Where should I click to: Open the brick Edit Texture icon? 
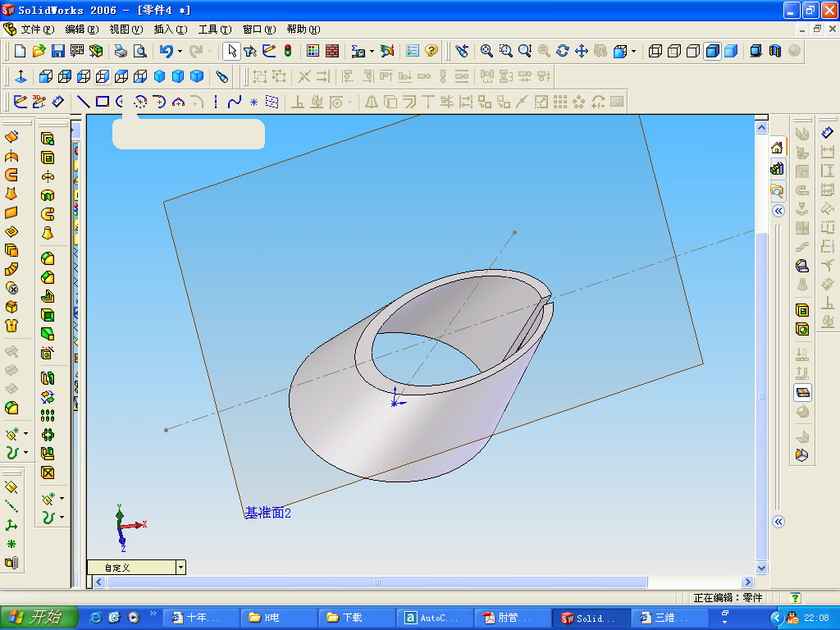[332, 51]
